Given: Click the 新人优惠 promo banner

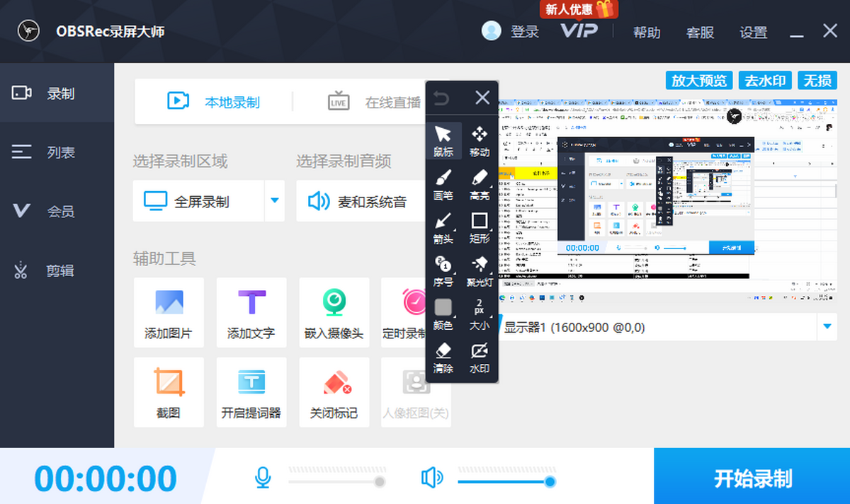Looking at the screenshot, I should click(x=579, y=9).
